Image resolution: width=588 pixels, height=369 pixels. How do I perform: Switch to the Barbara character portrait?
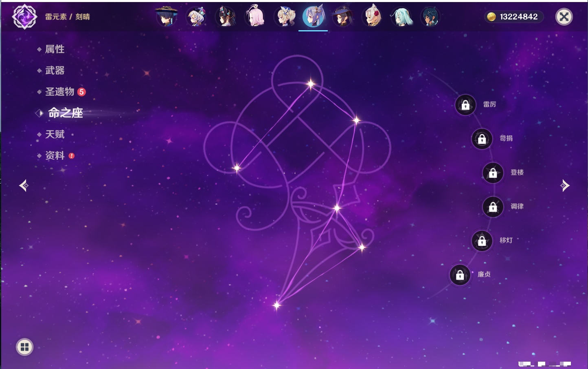(x=284, y=17)
